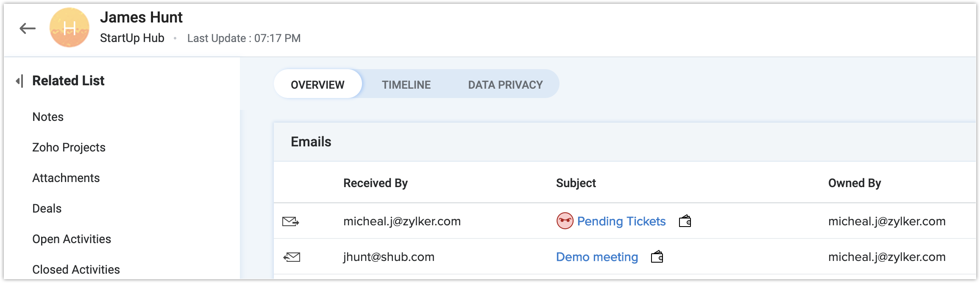This screenshot has width=980, height=283.
Task: Go to Notes in Related List
Action: pos(48,117)
